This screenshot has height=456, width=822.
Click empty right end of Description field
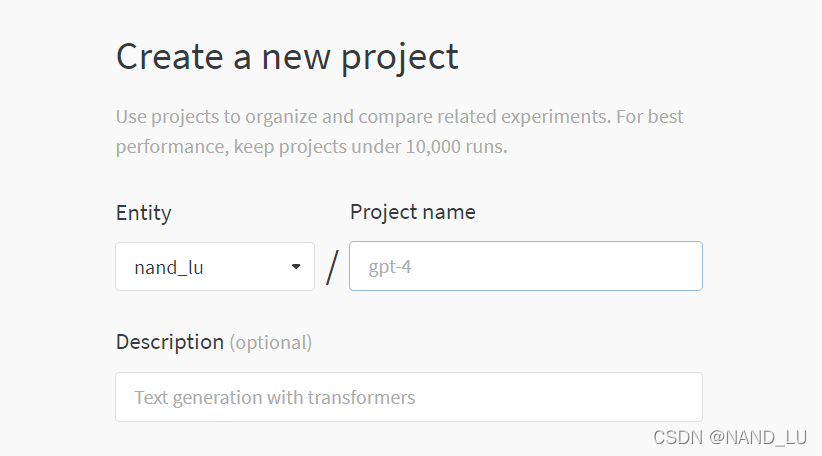click(620, 397)
